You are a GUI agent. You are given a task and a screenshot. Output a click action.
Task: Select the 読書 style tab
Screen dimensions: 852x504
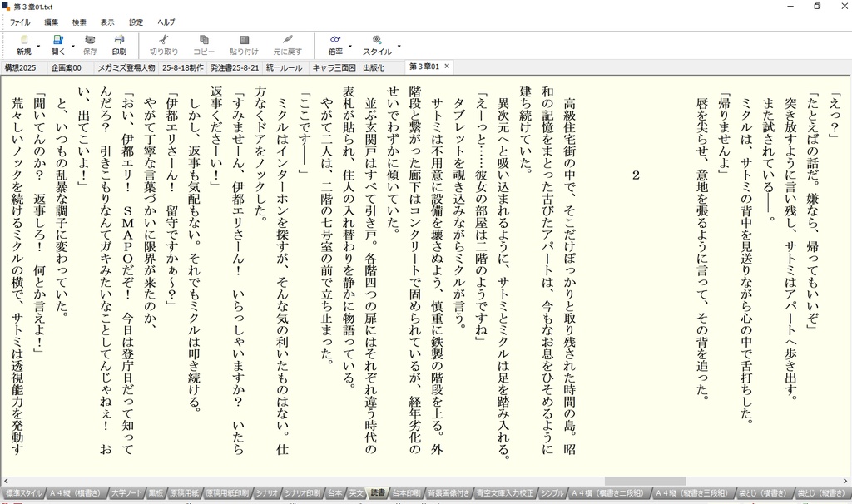point(378,493)
